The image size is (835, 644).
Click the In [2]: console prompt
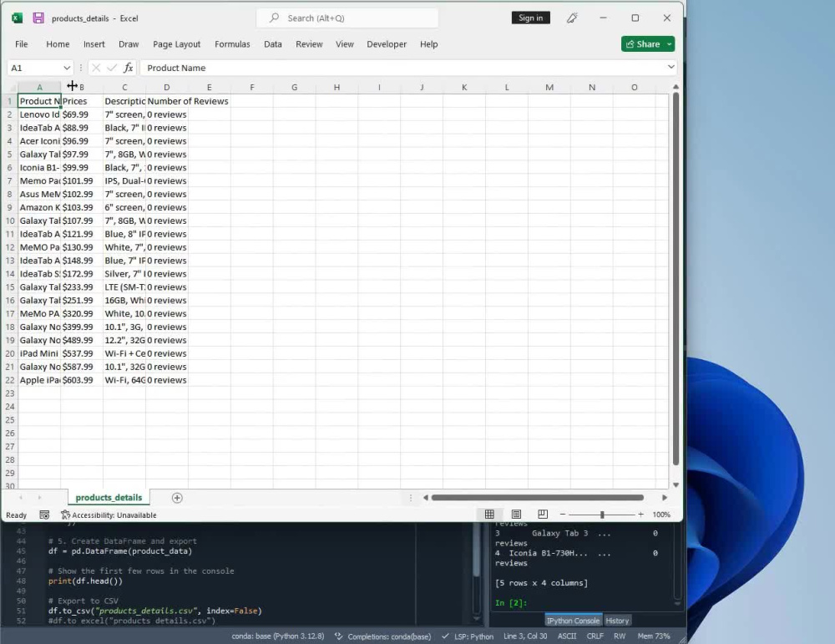(x=511, y=603)
